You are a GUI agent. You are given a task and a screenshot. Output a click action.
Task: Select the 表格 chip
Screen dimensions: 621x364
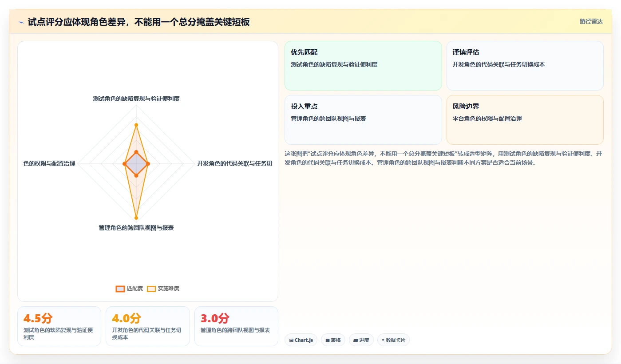333,340
